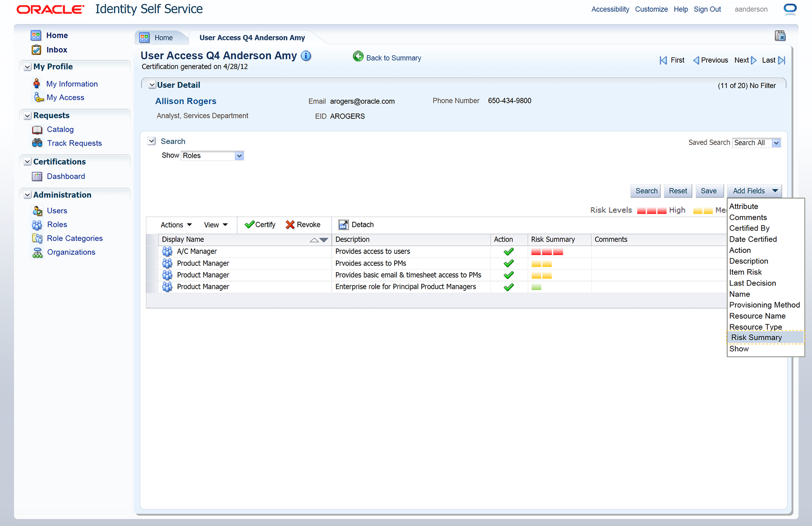This screenshot has width=812, height=526.
Task: Click the action checkmark in A/C Manager row
Action: point(509,252)
